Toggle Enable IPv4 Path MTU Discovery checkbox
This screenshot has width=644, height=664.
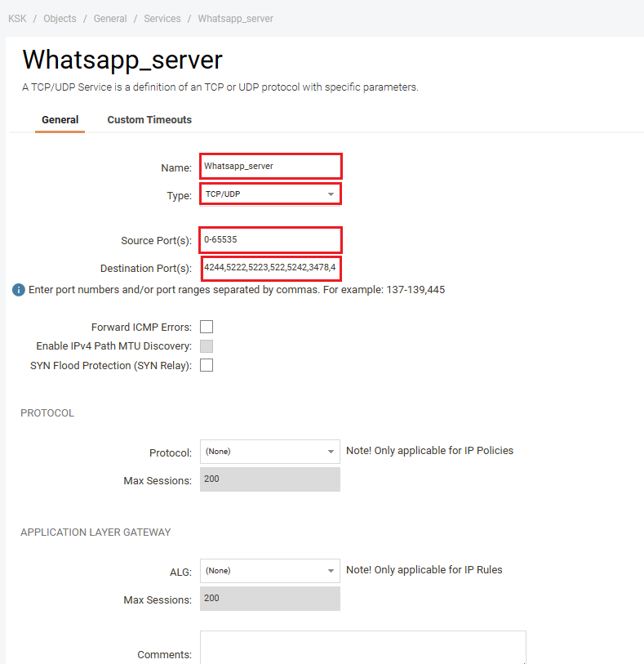[x=207, y=346]
